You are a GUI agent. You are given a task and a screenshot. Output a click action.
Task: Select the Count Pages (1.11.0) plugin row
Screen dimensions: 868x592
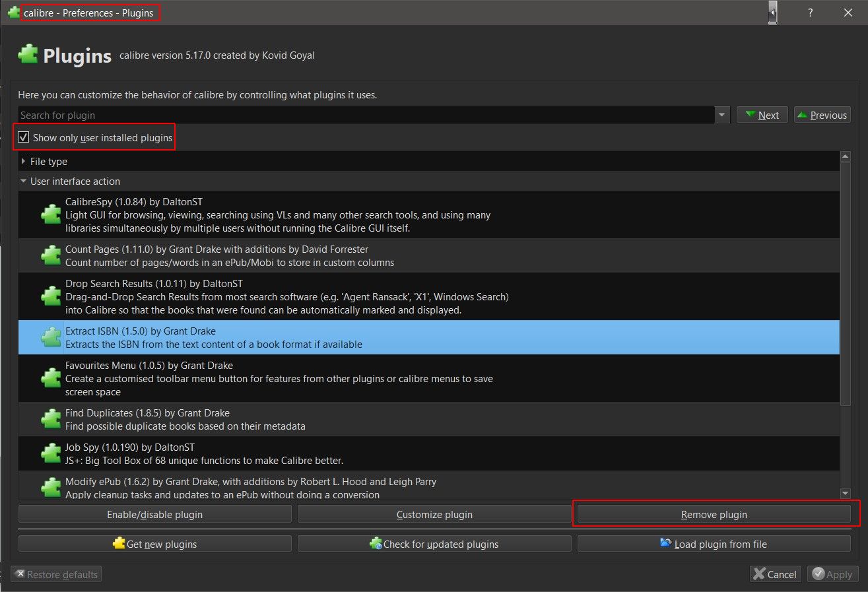[429, 255]
